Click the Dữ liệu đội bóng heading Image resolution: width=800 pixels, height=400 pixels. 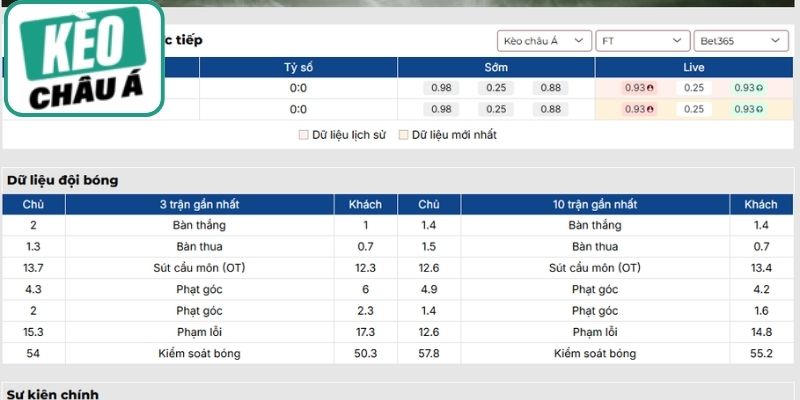[62, 180]
